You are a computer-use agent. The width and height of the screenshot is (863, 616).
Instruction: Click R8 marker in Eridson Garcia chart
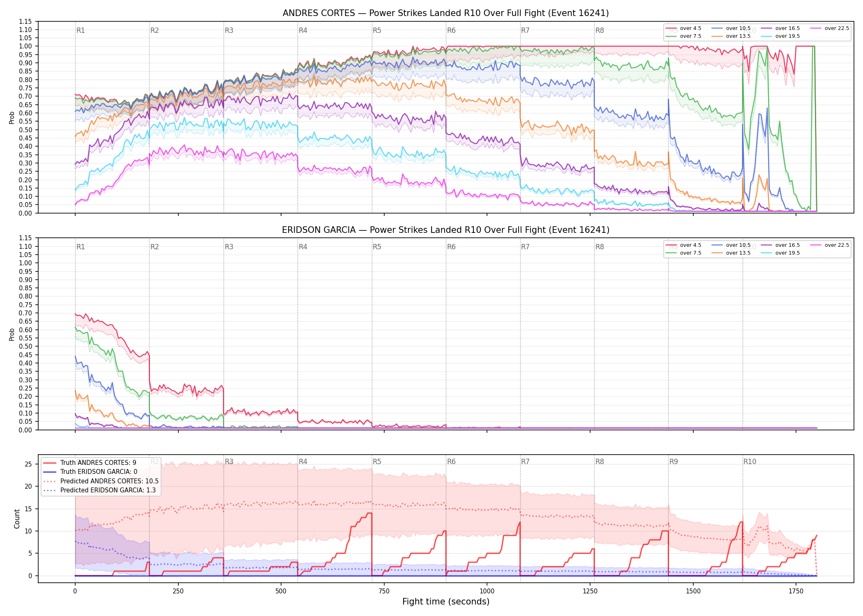(600, 247)
